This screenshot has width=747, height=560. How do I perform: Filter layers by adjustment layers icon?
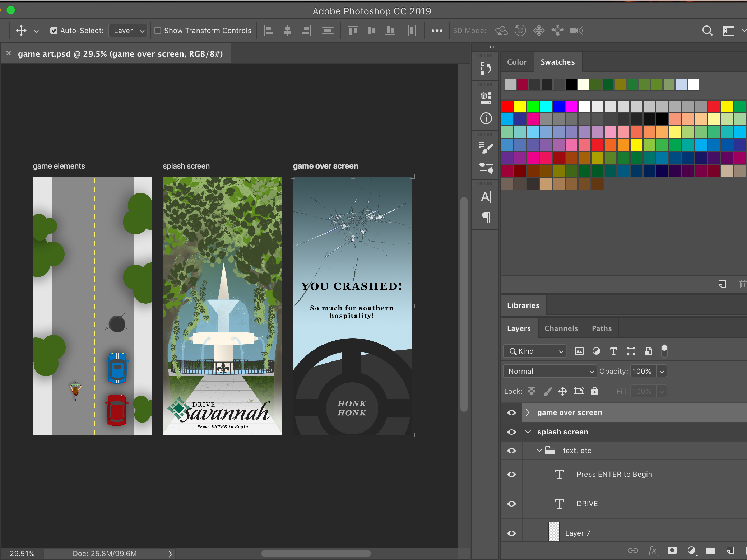pyautogui.click(x=596, y=351)
